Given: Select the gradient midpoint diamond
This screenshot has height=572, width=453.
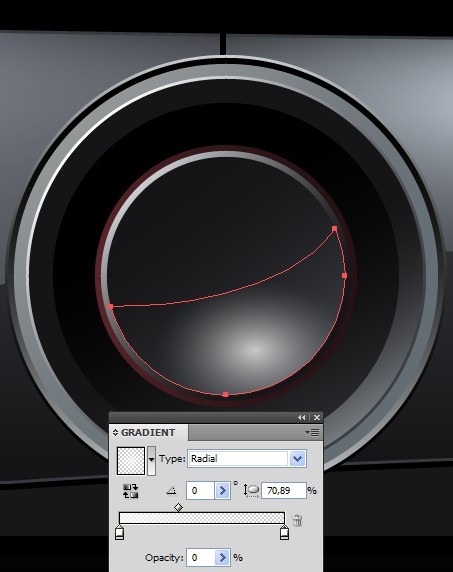Looking at the screenshot, I should [x=178, y=507].
